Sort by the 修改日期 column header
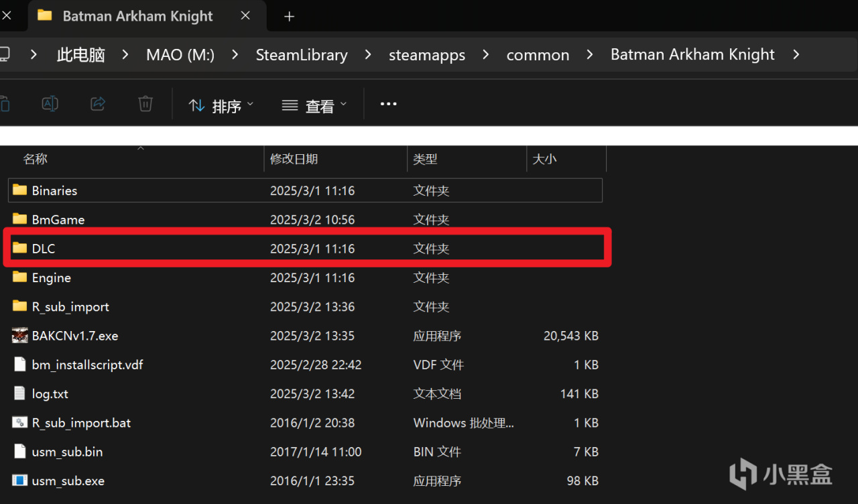Image resolution: width=858 pixels, height=504 pixels. tap(294, 159)
